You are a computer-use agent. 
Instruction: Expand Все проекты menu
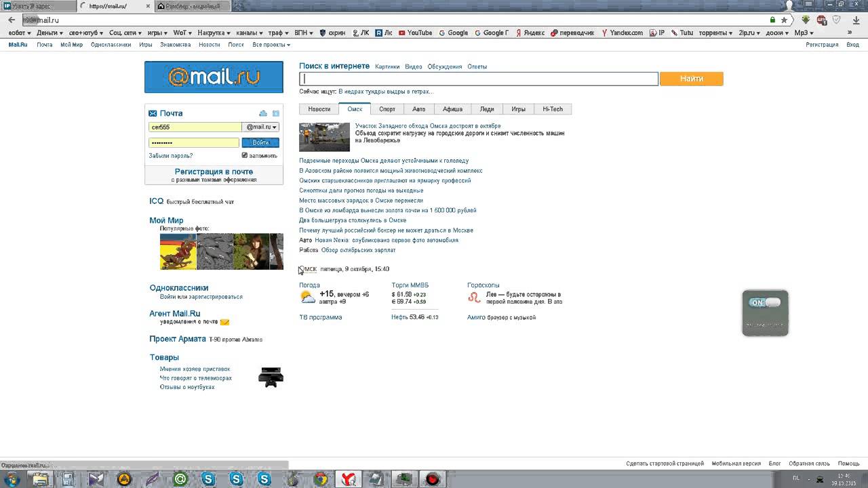pos(271,45)
